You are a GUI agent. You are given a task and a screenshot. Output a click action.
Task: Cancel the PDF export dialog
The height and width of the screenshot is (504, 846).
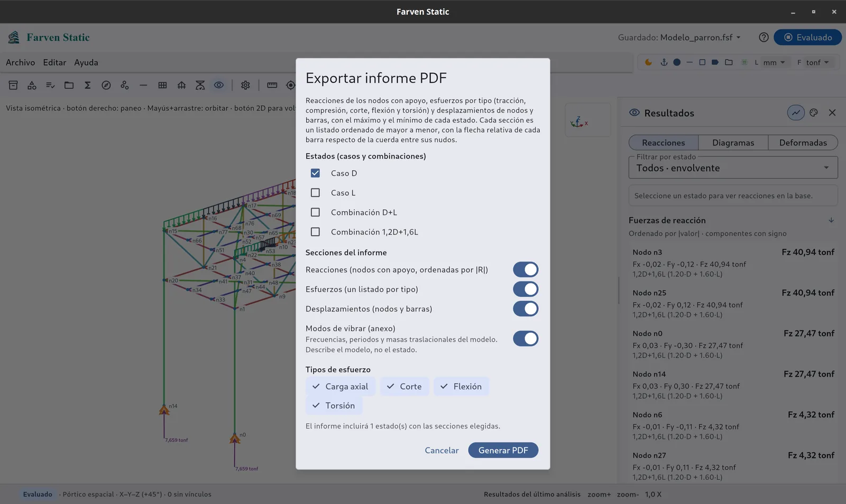coord(442,450)
